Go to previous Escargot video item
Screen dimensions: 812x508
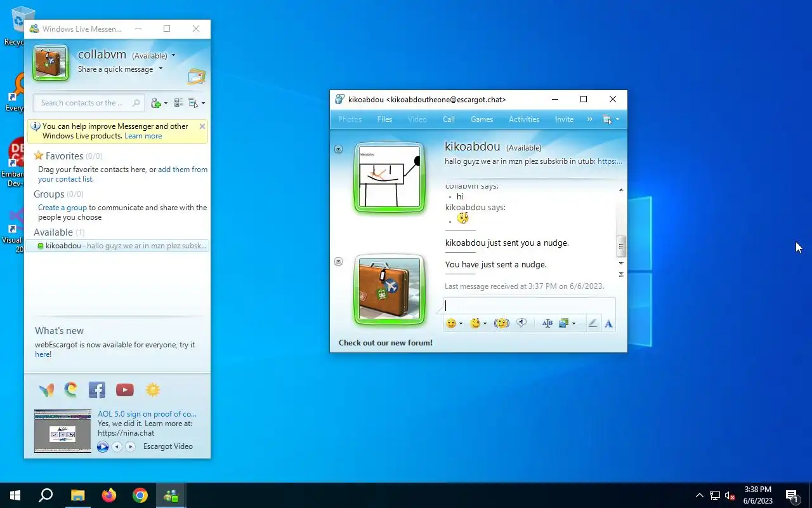click(x=117, y=446)
